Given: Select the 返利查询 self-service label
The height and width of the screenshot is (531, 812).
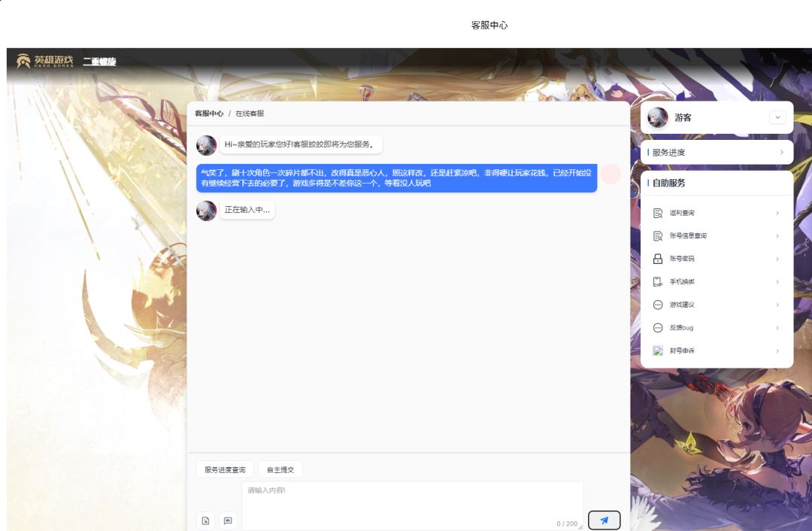Looking at the screenshot, I should click(x=681, y=213).
